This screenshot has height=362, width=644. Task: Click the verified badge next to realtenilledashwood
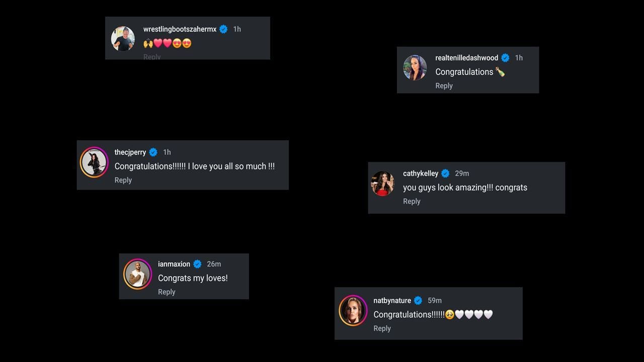(505, 58)
